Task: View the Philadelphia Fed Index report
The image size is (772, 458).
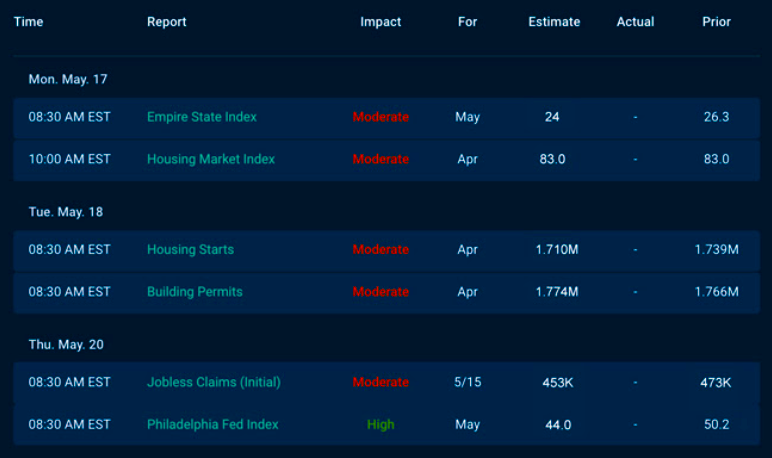Action: tap(212, 424)
